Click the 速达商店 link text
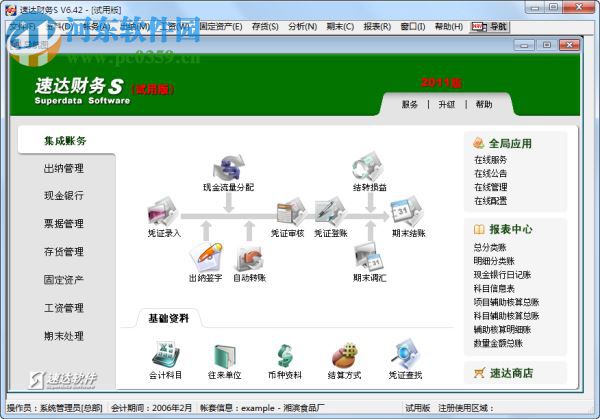 (512, 373)
